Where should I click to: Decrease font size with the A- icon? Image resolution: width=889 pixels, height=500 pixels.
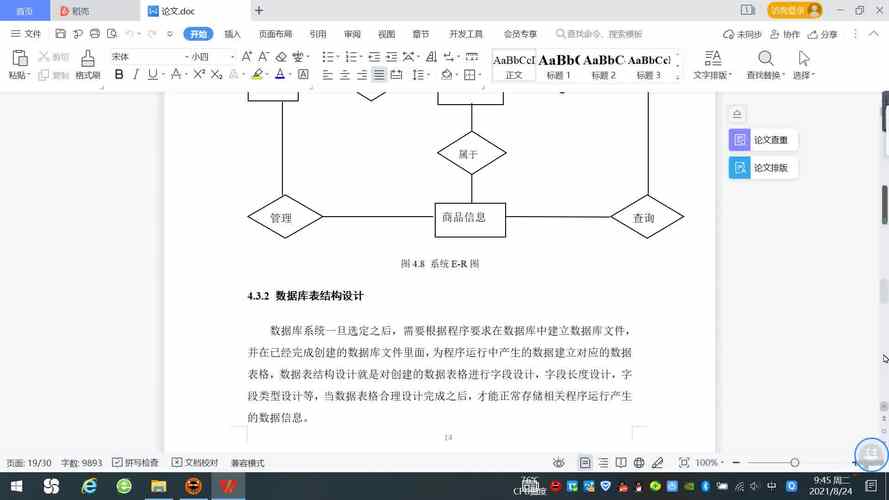(x=264, y=57)
